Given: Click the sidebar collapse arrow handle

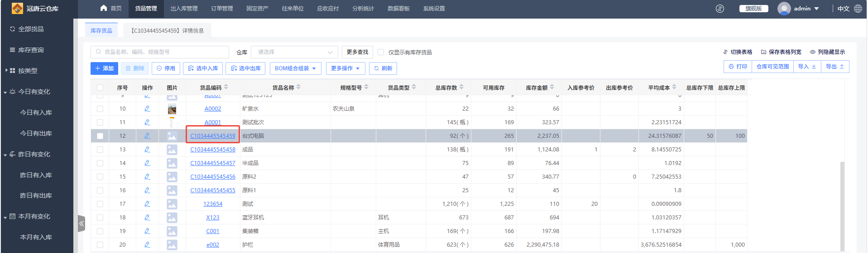Looking at the screenshot, I should pos(82,223).
